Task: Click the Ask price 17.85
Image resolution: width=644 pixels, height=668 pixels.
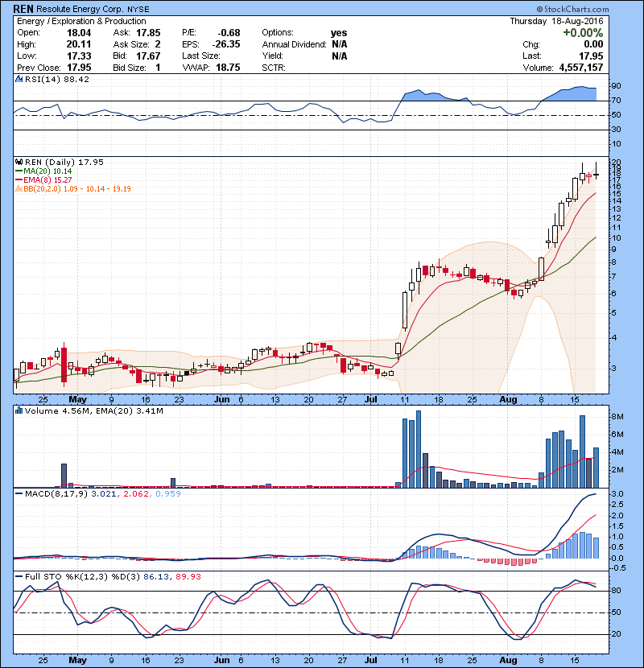Action: click(148, 33)
